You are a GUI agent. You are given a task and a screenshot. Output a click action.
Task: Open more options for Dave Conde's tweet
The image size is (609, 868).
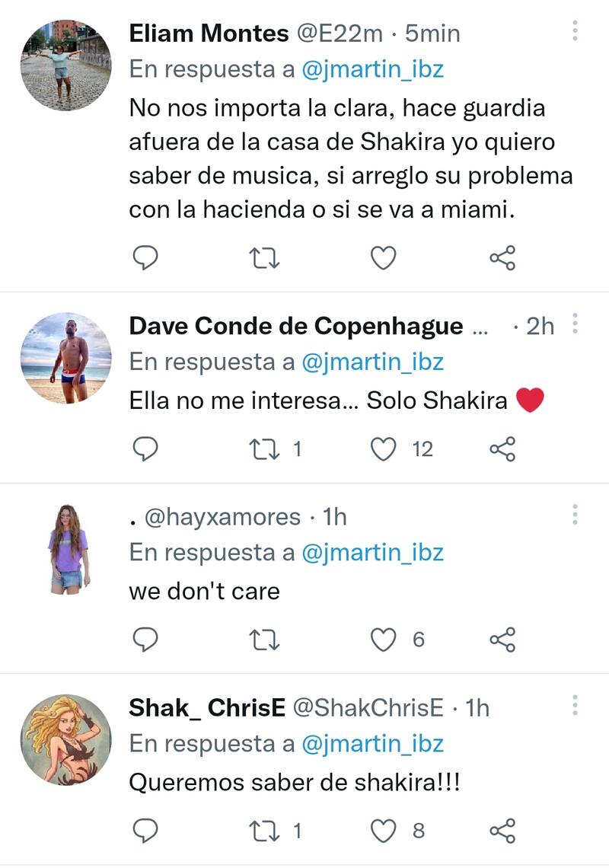pos(575,324)
